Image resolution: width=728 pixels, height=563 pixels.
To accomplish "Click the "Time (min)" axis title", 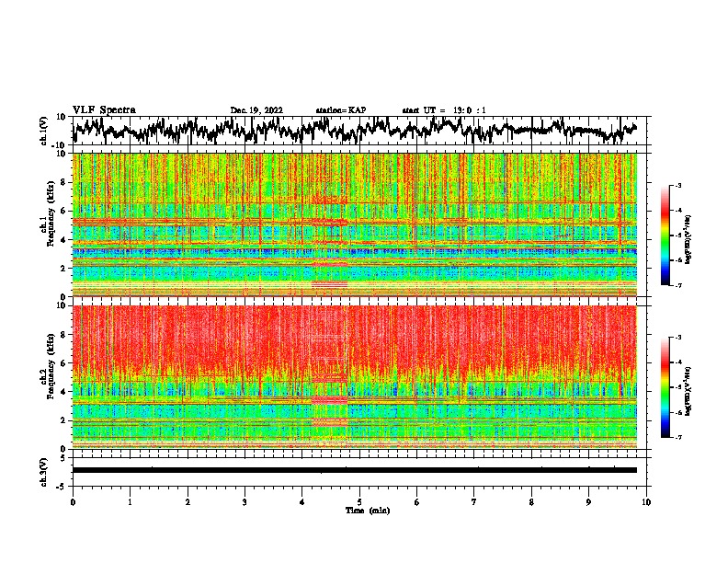I will click(368, 511).
